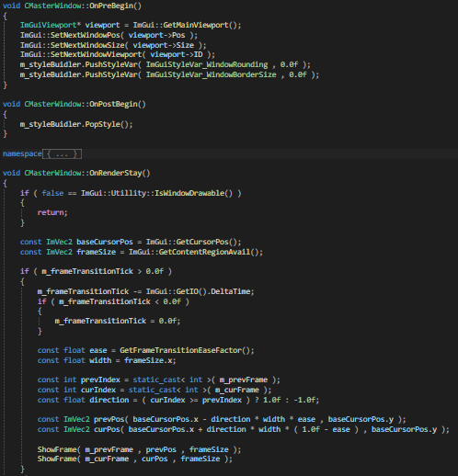Click the PopStyle call
Screen dimensions: 458x476
coord(102,124)
